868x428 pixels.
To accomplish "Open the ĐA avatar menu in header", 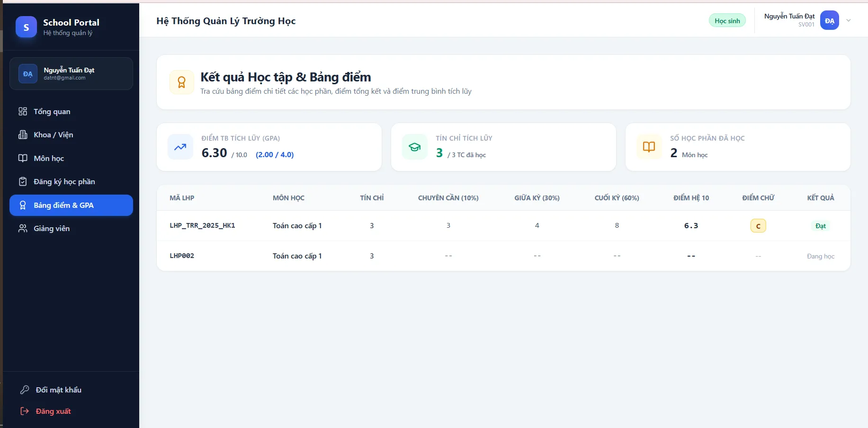I will click(x=830, y=20).
